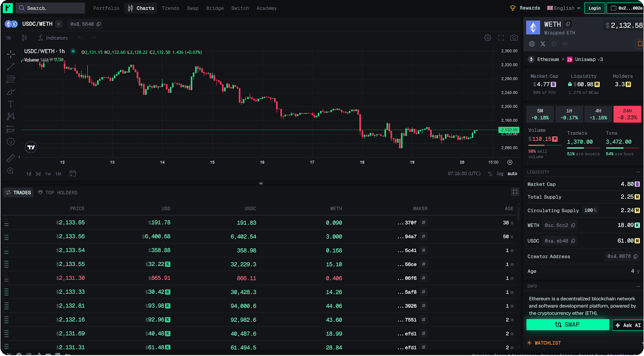Open chart settings gear

[x=488, y=38]
